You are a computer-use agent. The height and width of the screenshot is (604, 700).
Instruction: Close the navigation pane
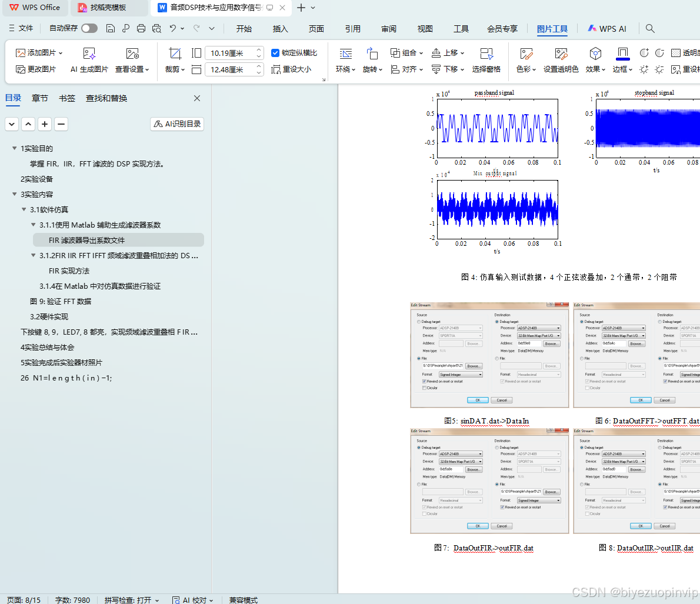click(197, 98)
